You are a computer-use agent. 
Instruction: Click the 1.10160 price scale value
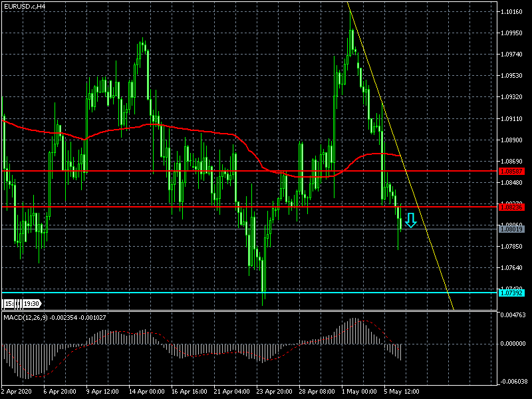512,12
